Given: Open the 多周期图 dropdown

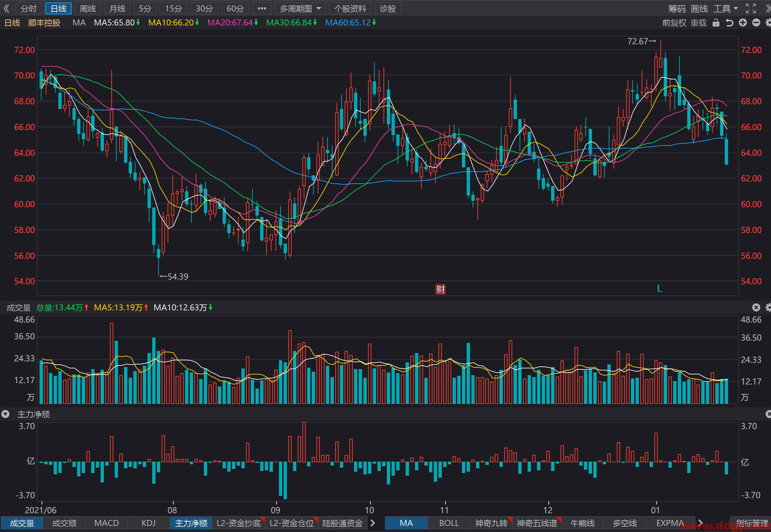Looking at the screenshot, I should pyautogui.click(x=300, y=9).
